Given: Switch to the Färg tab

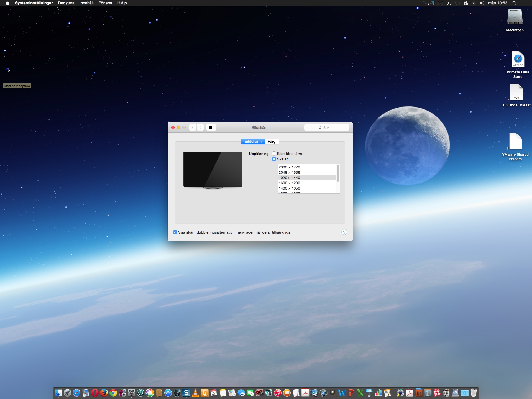Looking at the screenshot, I should point(272,141).
